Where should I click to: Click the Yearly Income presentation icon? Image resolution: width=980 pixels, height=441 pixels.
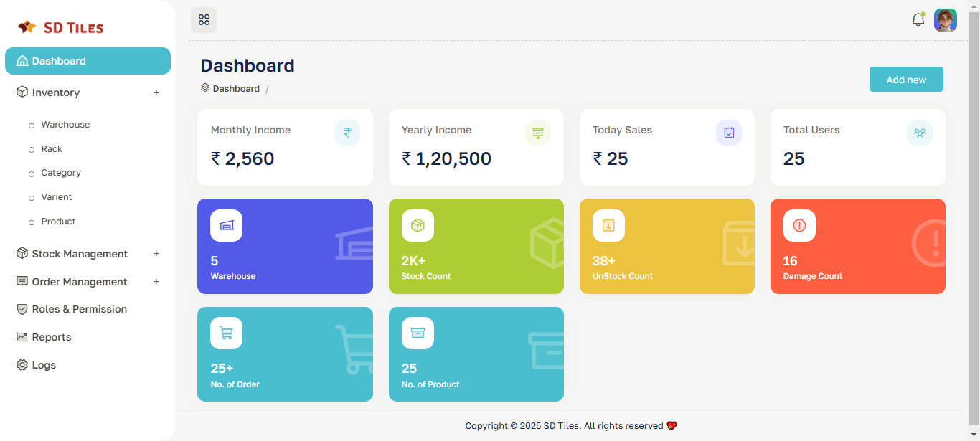(538, 133)
